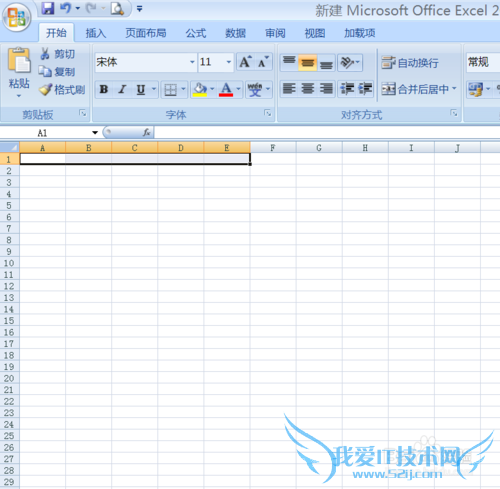The image size is (500, 489).
Task: Toggle middle vertical alignment
Action: [x=307, y=62]
